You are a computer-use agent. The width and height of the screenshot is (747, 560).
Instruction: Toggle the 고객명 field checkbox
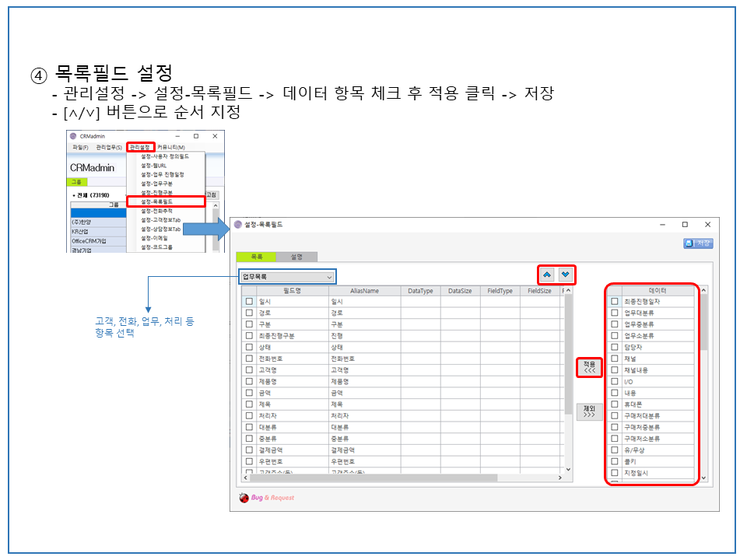click(x=249, y=370)
